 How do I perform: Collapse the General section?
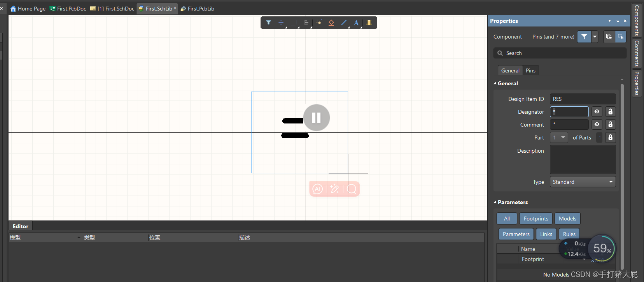495,83
